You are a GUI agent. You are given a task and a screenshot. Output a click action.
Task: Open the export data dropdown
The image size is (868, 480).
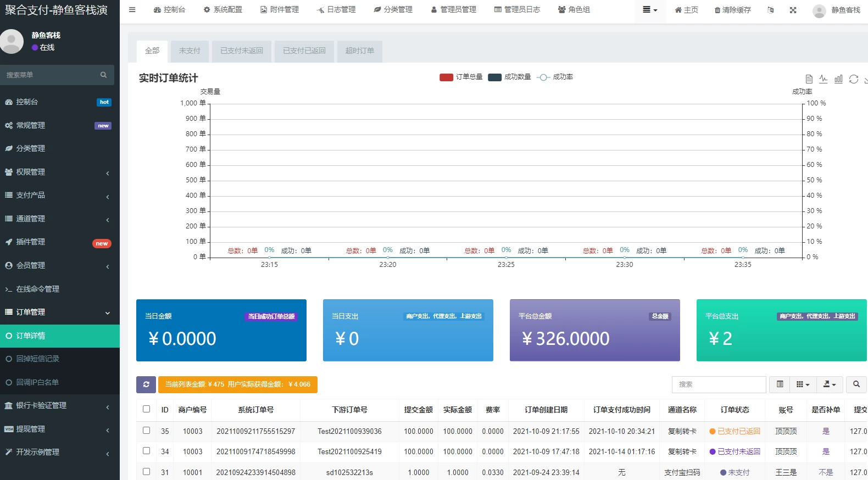pos(830,384)
